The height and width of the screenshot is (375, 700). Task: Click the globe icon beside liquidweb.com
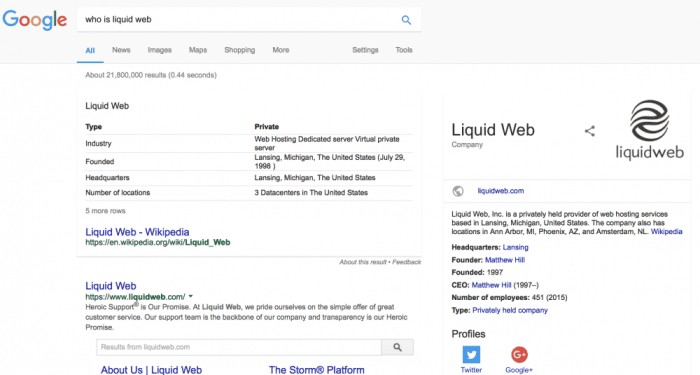pyautogui.click(x=458, y=191)
